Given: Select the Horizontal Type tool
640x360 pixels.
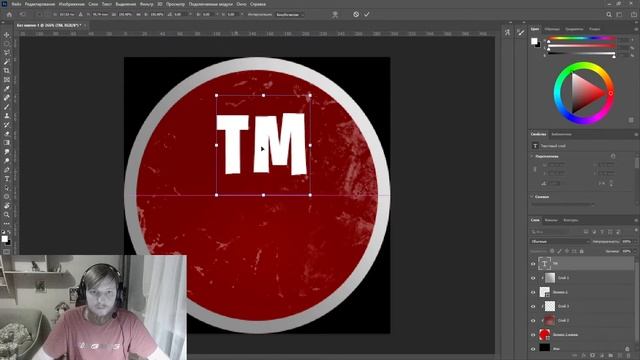Looking at the screenshot, I should (x=7, y=179).
